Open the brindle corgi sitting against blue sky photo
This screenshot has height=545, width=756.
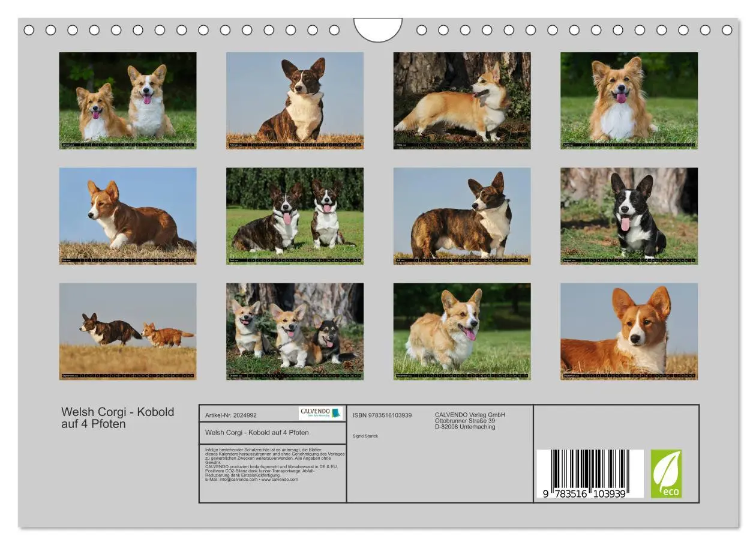click(x=295, y=100)
